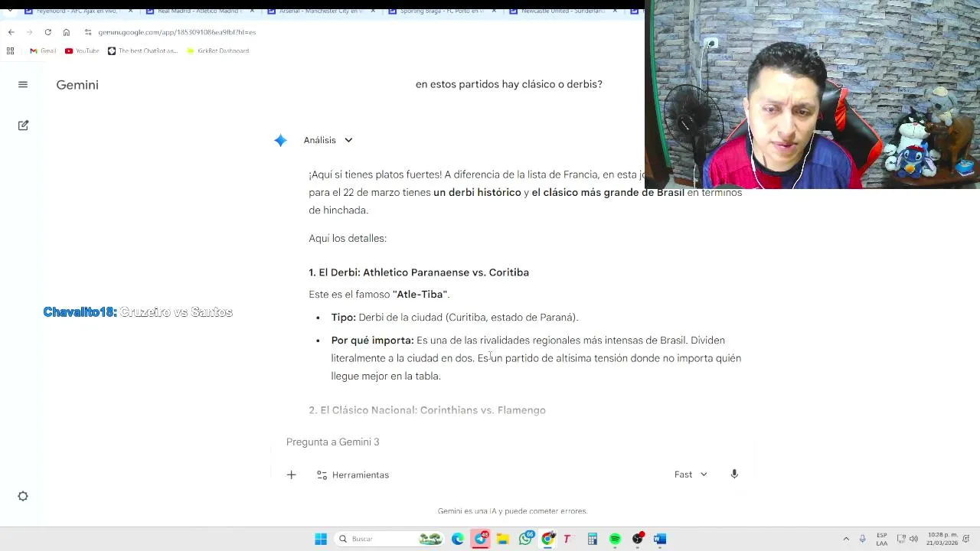Click the 'Por qué importa:' bullet text
This screenshot has width=980, height=551.
coord(536,358)
